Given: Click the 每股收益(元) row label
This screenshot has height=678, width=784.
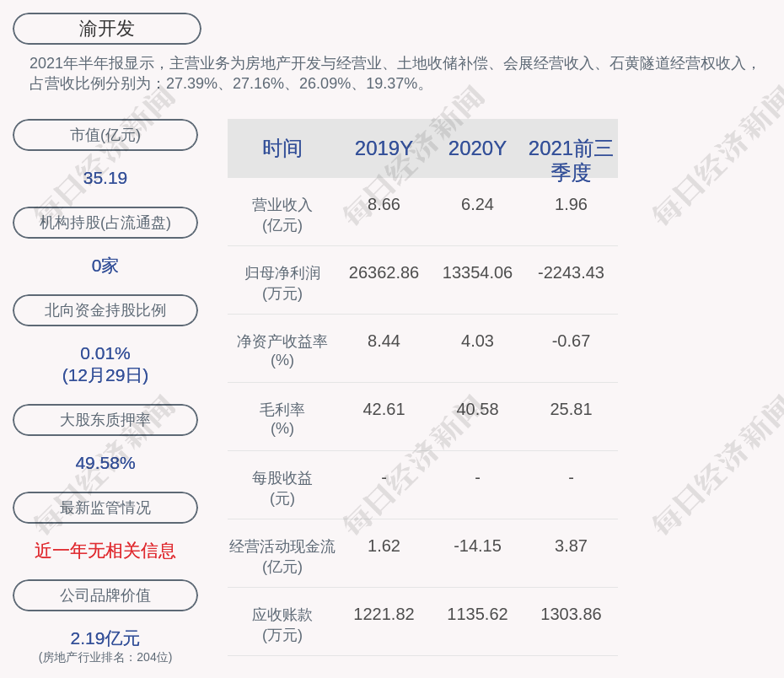Looking at the screenshot, I should tap(282, 488).
